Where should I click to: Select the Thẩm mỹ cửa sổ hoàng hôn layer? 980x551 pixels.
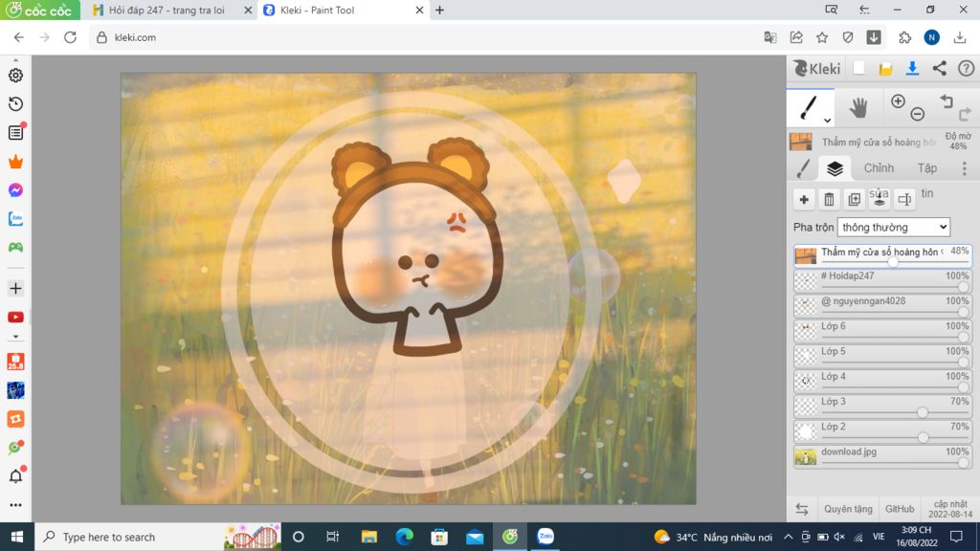coord(882,255)
